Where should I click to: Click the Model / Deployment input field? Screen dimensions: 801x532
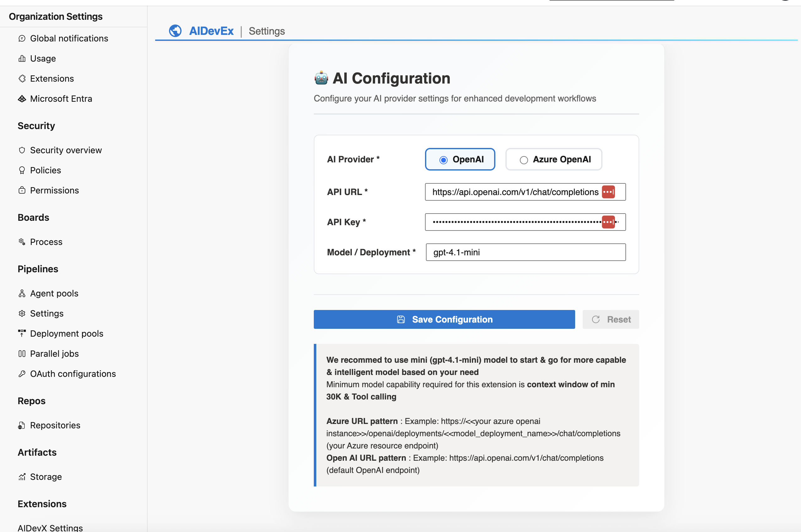(525, 252)
